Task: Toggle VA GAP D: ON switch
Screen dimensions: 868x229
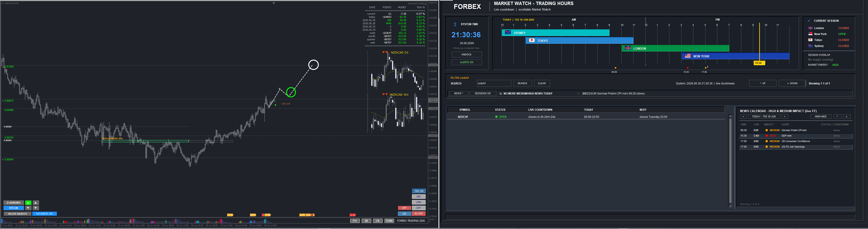Action: tap(45, 214)
